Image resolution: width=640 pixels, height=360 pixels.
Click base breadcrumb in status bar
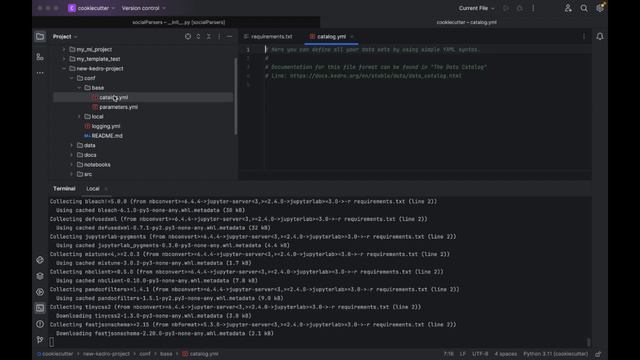[x=166, y=354]
